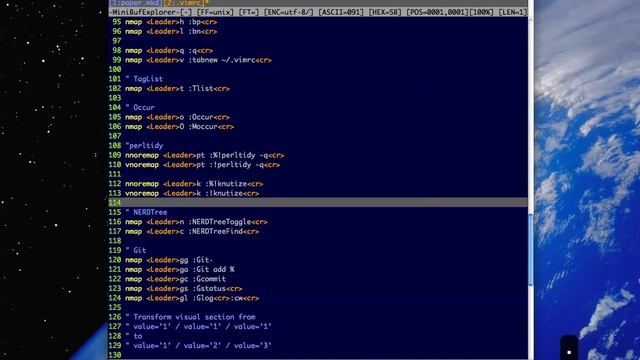The height and width of the screenshot is (360, 640).
Task: Click the "perltidy comment line
Action: (x=144, y=146)
